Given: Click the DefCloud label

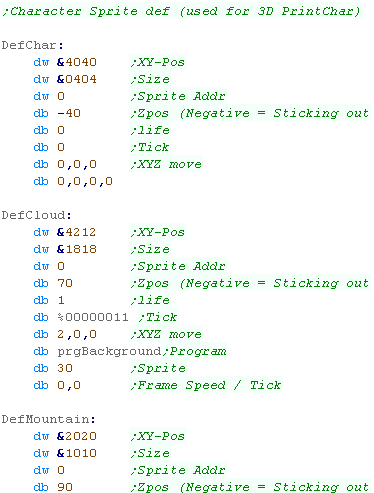Looking at the screenshot, I should pyautogui.click(x=36, y=215).
